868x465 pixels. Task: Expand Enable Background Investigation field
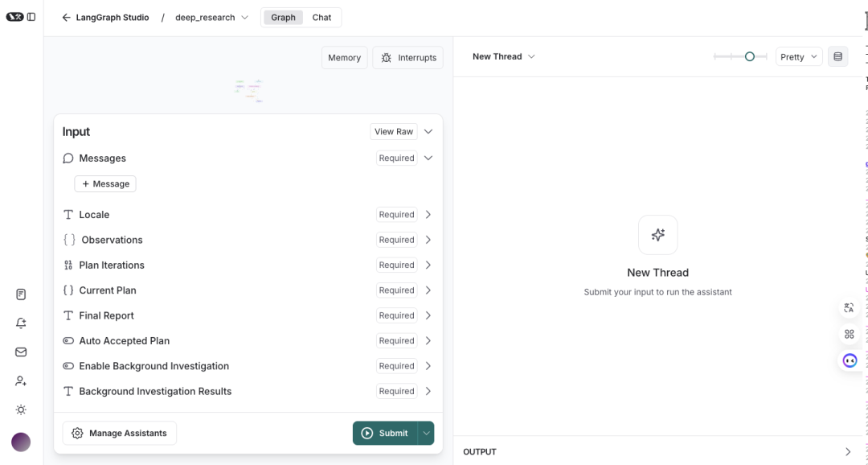(428, 366)
